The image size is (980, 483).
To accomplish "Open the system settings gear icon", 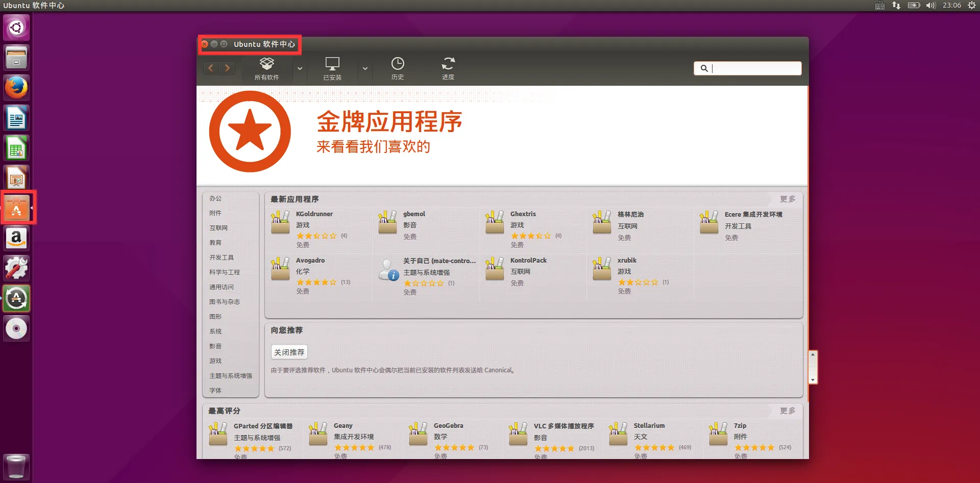I will 16,268.
